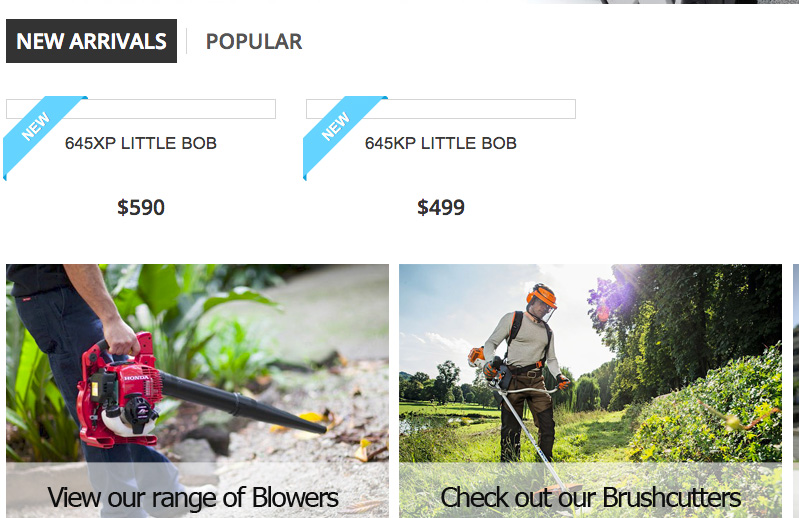Click the empty image box above 645KP
Screen dimensions: 799x518
[441, 109]
